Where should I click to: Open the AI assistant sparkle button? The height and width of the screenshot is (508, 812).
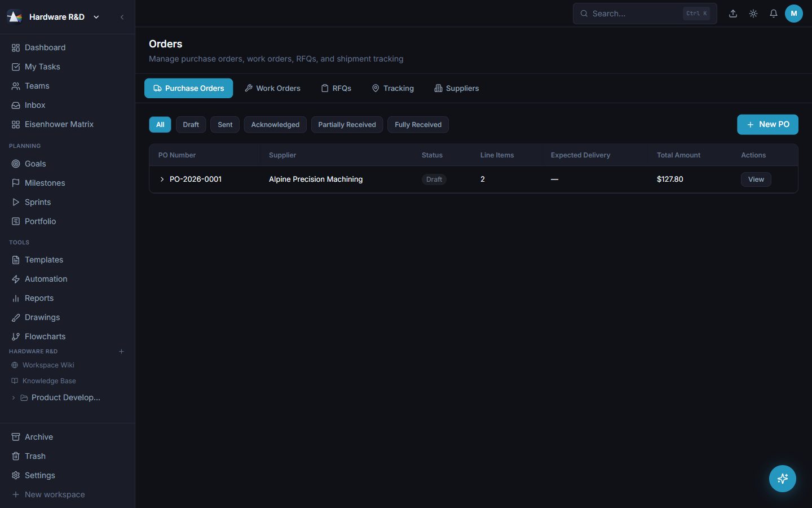[x=783, y=479]
